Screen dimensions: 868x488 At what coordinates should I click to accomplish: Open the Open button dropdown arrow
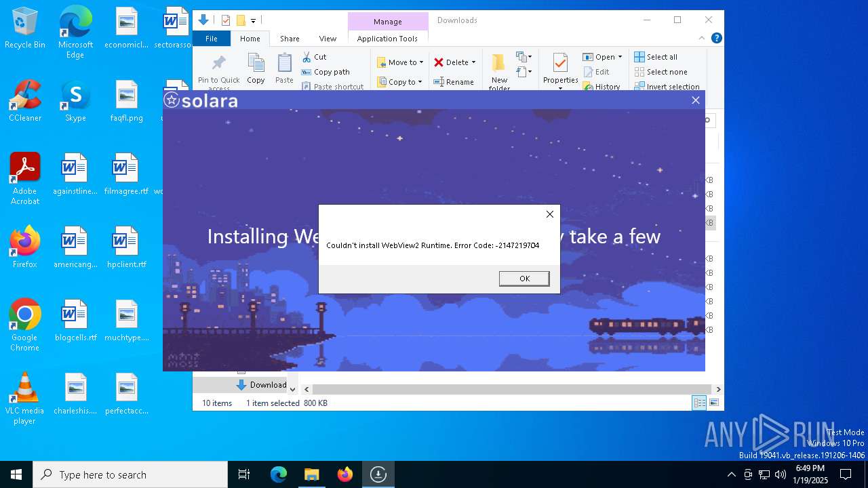(620, 57)
